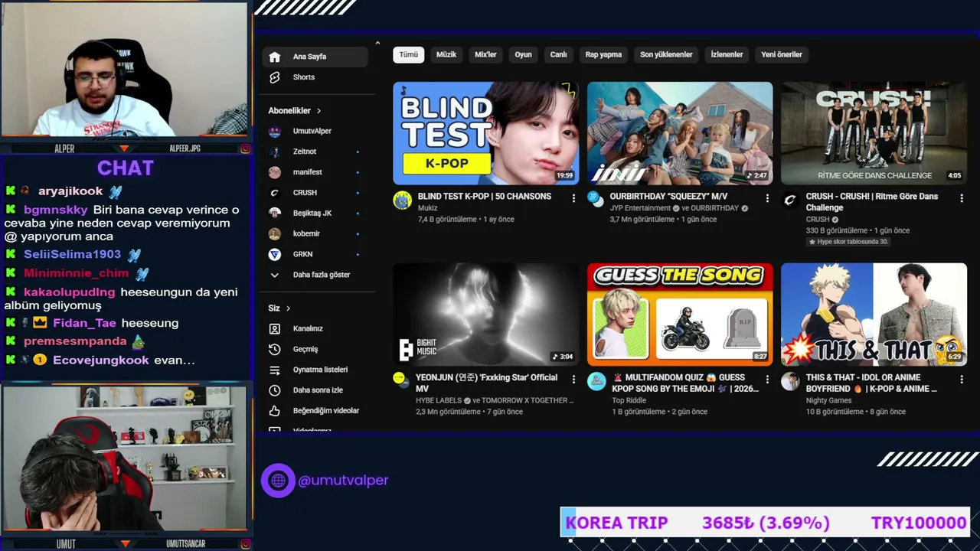Open the CRUSH subscription avatar in sidebar
This screenshot has width=980, height=551.
tap(275, 193)
